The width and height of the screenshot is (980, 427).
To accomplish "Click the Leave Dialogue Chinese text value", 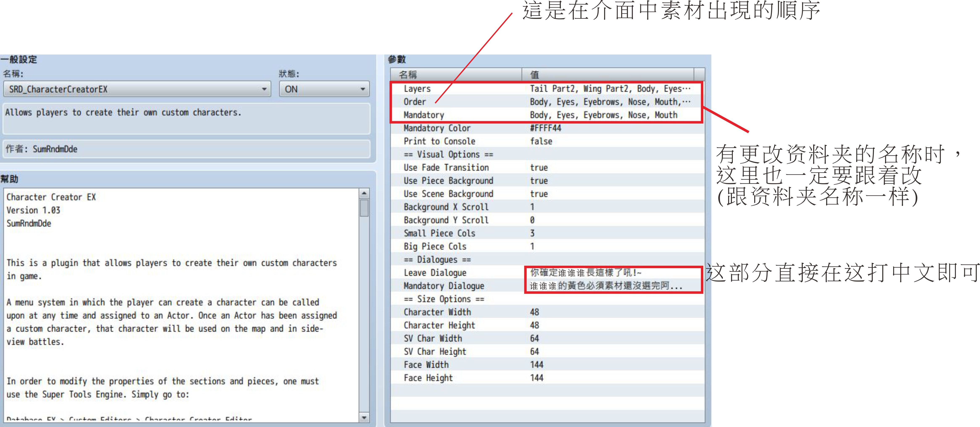I will pos(586,272).
